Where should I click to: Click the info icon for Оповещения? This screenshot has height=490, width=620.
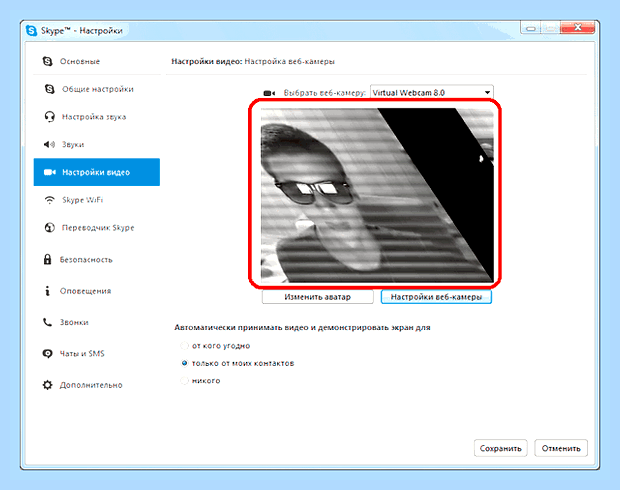[x=47, y=291]
